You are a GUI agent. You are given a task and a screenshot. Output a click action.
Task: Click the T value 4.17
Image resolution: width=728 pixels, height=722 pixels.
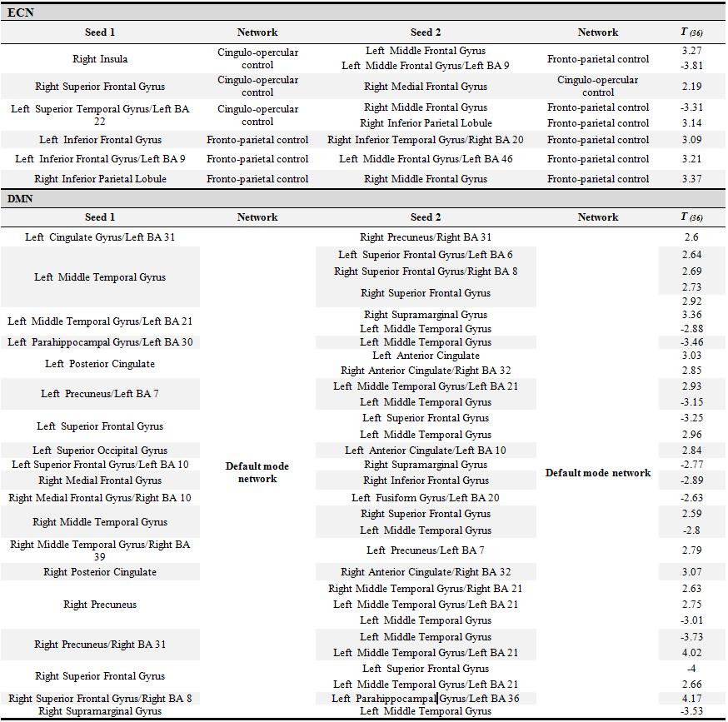(691, 699)
